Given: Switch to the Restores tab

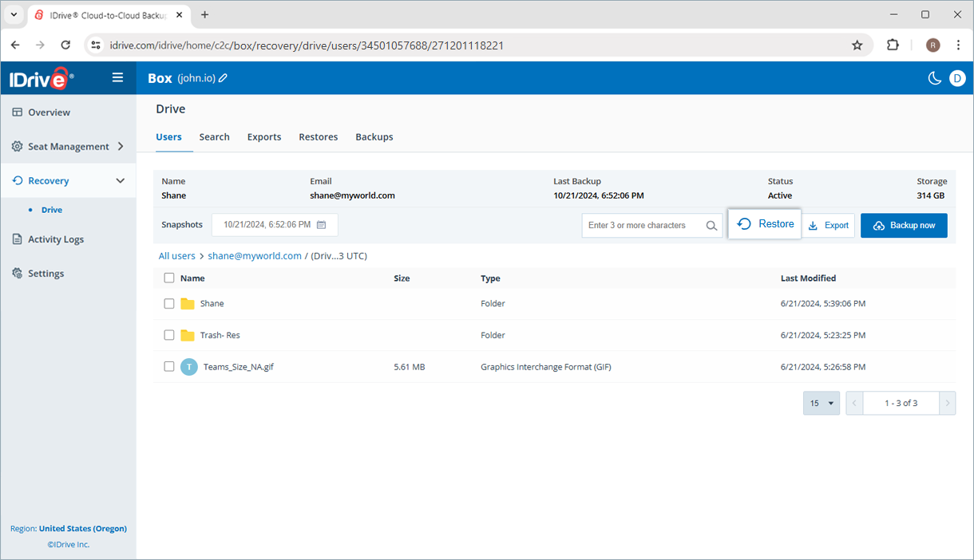Looking at the screenshot, I should tap(318, 136).
